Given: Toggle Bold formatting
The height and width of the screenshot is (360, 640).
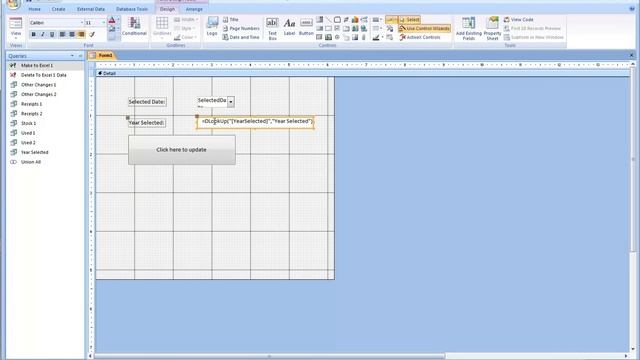Looking at the screenshot, I should [x=33, y=34].
